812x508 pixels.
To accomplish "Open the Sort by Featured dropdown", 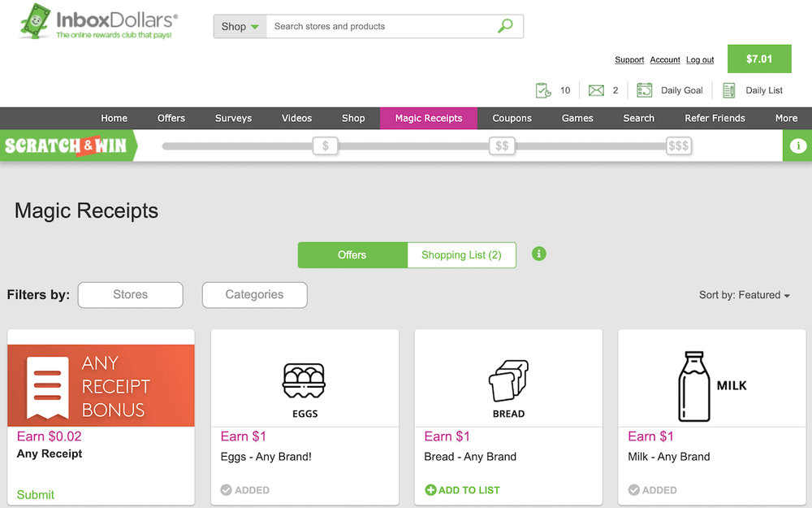I will click(744, 295).
